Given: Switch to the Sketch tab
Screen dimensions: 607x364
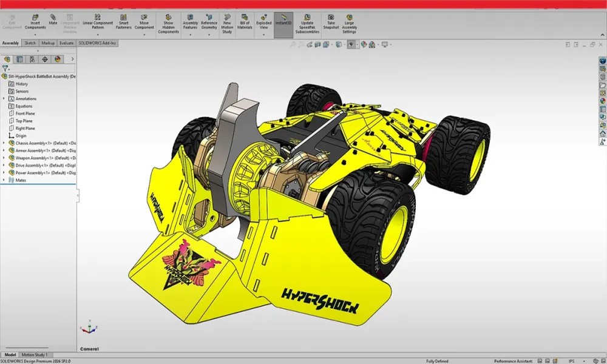Looking at the screenshot, I should [x=29, y=43].
